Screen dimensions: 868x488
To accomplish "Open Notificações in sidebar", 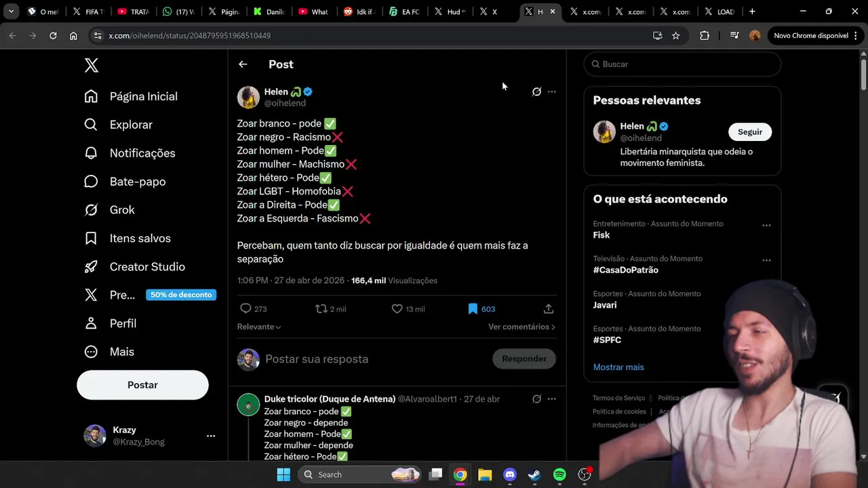I will tap(130, 153).
